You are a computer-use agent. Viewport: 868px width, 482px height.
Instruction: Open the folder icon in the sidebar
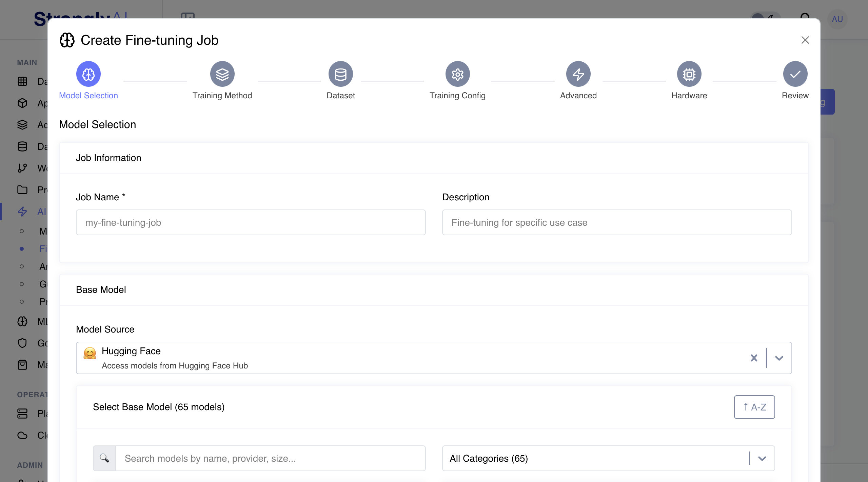pyautogui.click(x=22, y=190)
